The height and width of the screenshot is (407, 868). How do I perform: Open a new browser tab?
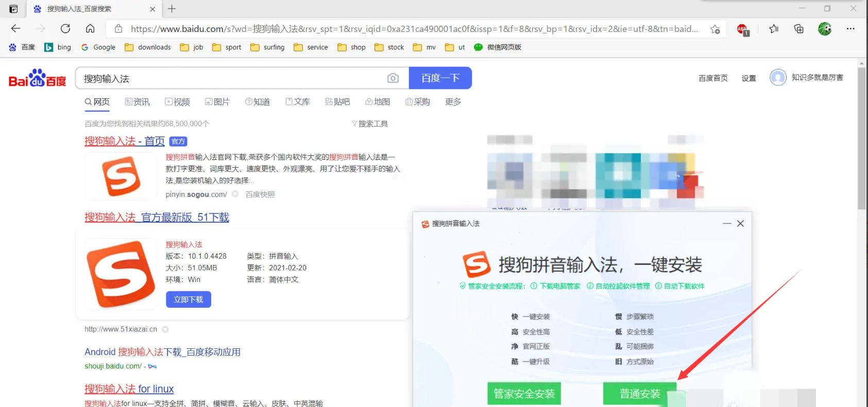point(172,9)
